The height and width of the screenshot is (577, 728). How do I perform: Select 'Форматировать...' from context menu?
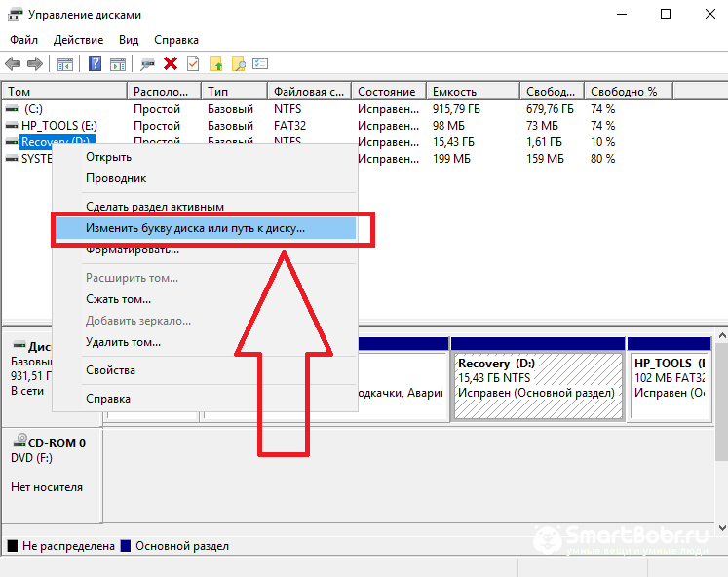133,250
